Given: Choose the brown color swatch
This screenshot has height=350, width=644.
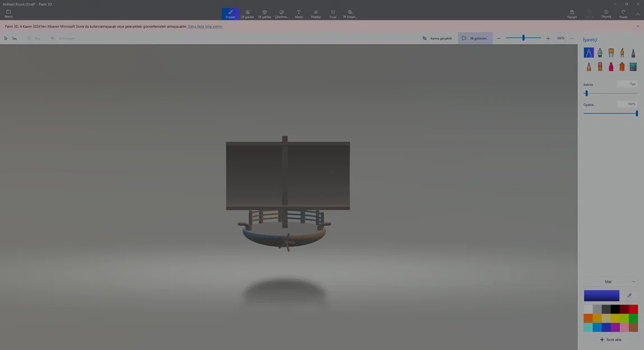Looking at the screenshot, I should click(x=633, y=327).
